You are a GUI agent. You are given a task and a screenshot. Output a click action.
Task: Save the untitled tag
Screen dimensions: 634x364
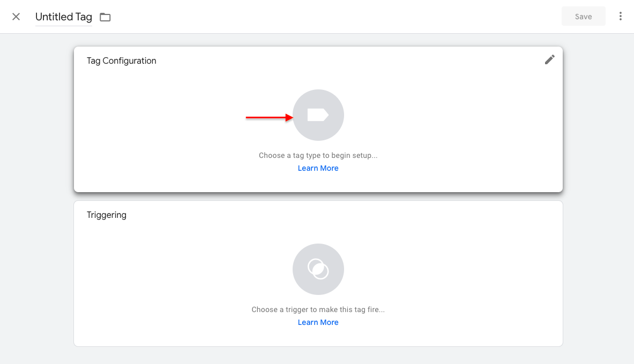click(583, 16)
